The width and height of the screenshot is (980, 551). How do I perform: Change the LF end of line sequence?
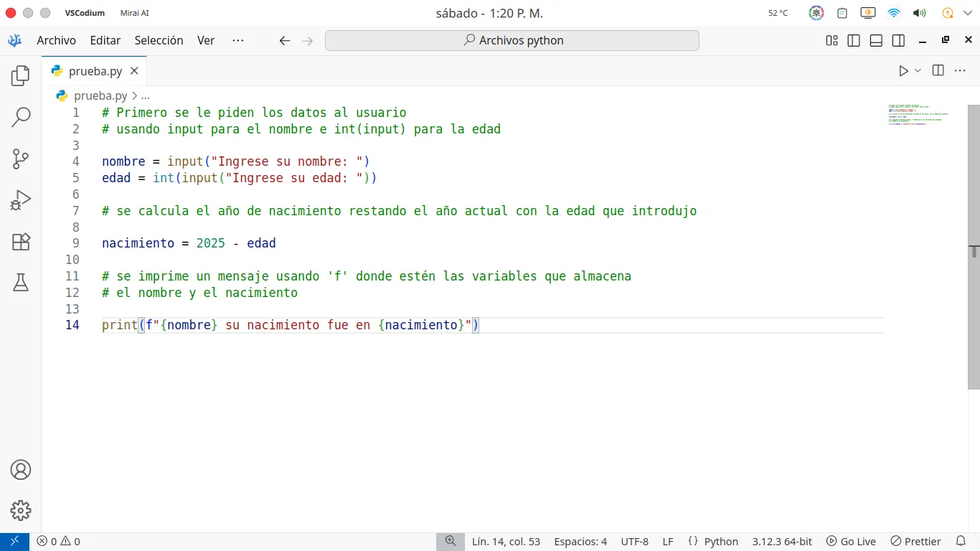pyautogui.click(x=668, y=542)
